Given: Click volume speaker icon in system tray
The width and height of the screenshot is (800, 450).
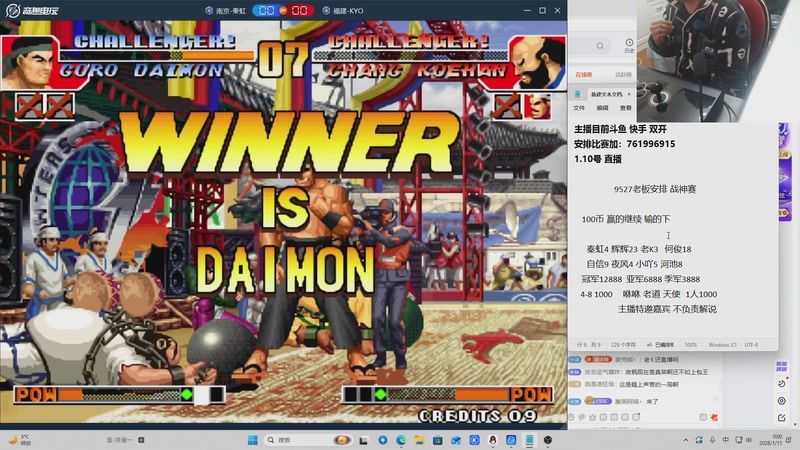Looking at the screenshot, I should [748, 440].
